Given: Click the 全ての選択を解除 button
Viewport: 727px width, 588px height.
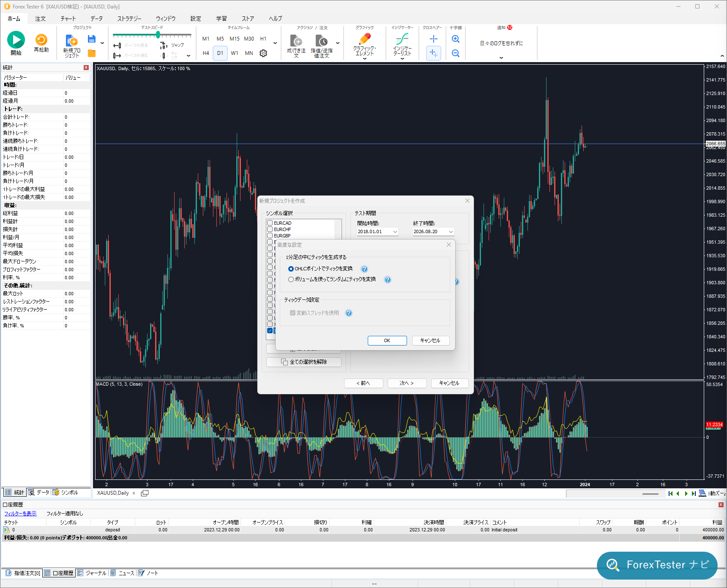Looking at the screenshot, I should point(304,362).
